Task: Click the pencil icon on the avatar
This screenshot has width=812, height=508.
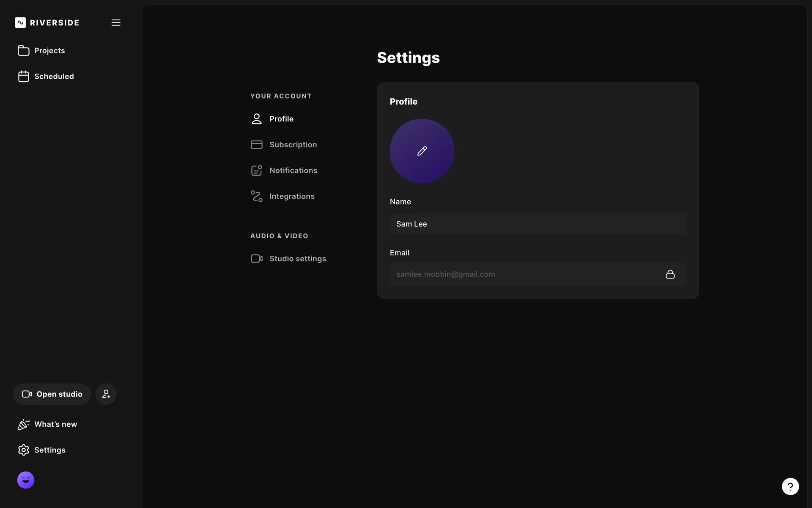Action: (x=422, y=151)
